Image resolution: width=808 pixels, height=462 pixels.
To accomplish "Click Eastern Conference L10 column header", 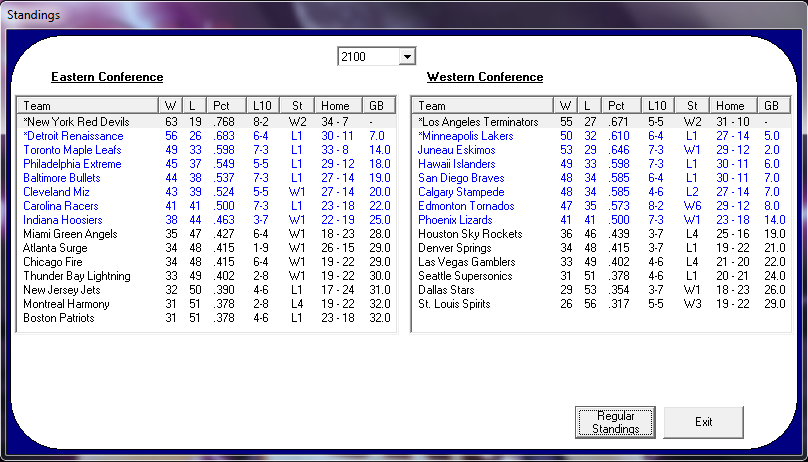I will pos(264,105).
